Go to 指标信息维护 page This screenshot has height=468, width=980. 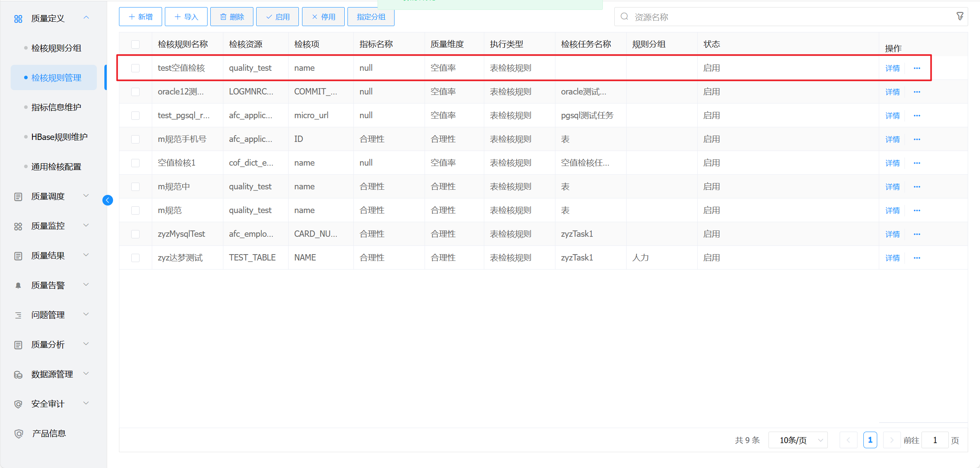[56, 108]
